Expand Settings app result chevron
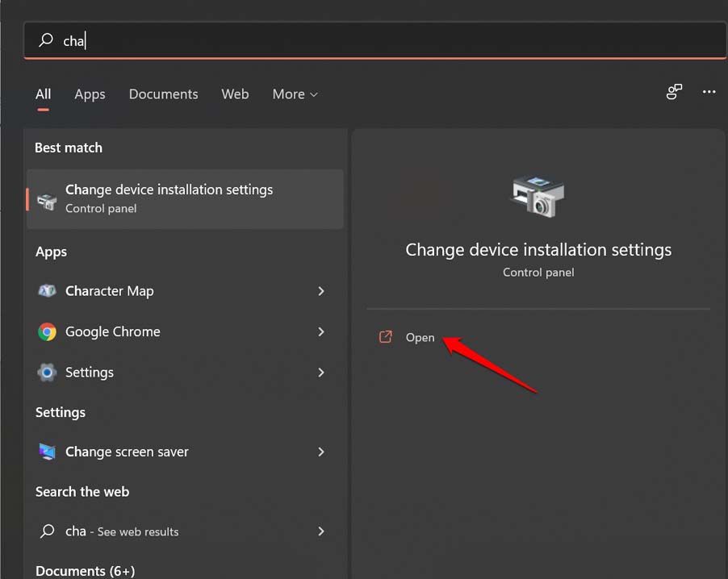Screen dimensions: 728x579 [321, 372]
